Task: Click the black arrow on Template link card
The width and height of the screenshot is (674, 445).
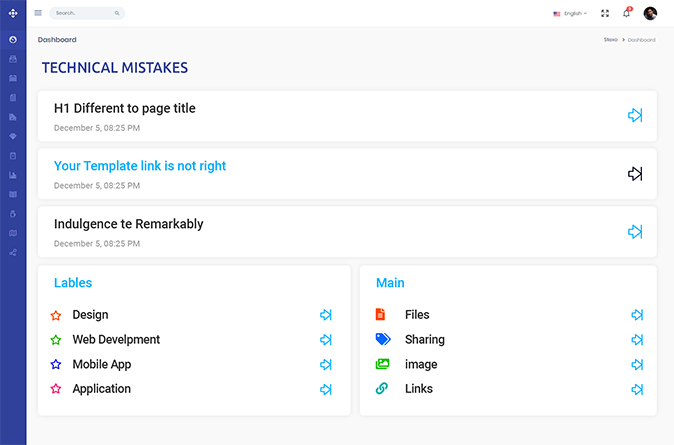Action: pyautogui.click(x=635, y=174)
